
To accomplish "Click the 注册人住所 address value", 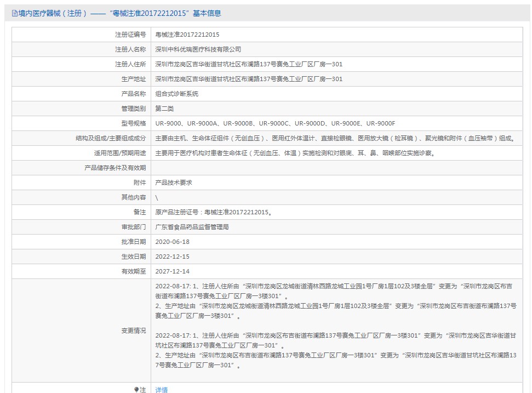I will pyautogui.click(x=249, y=64).
